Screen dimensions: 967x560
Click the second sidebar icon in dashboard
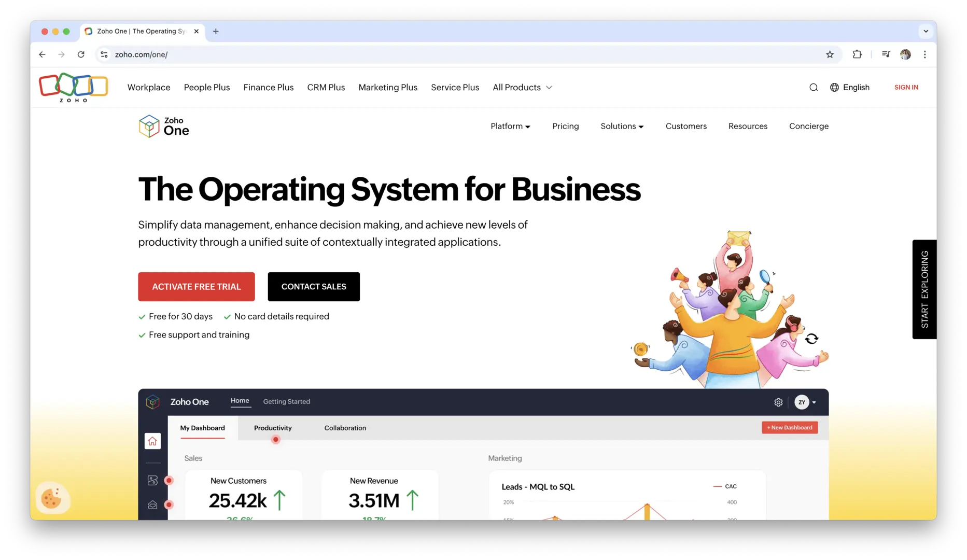[x=152, y=481]
